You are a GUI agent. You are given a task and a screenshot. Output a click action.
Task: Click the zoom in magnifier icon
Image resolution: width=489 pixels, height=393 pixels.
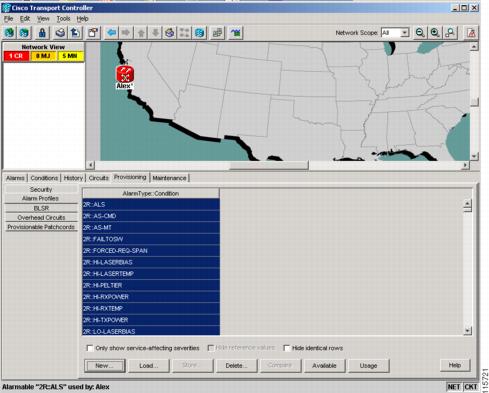coord(435,33)
